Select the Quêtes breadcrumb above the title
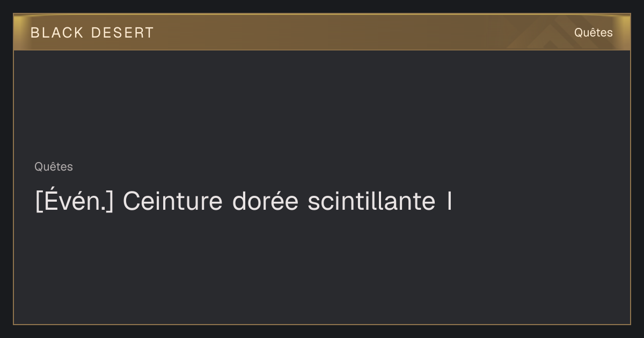This screenshot has height=338, width=644. pyautogui.click(x=54, y=167)
